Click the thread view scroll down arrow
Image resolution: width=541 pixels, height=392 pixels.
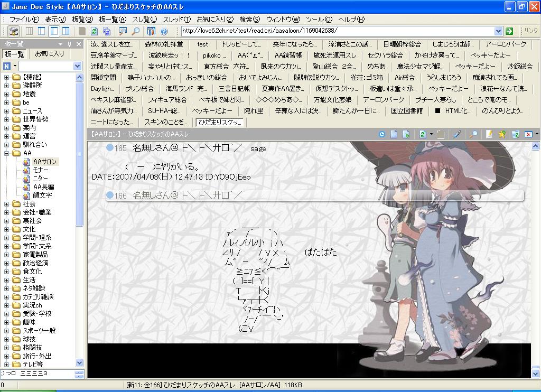click(x=536, y=374)
